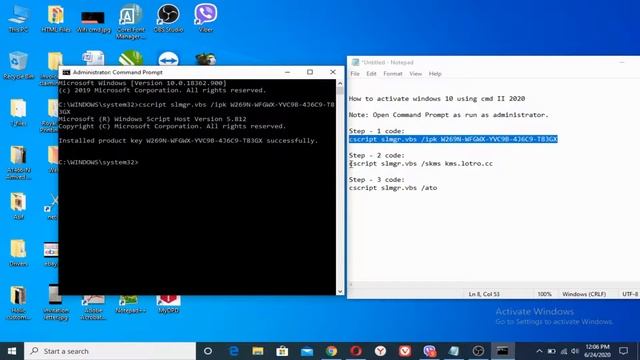Open the Mail app from taskbar
Image resolution: width=640 pixels, height=360 pixels.
coord(307,351)
